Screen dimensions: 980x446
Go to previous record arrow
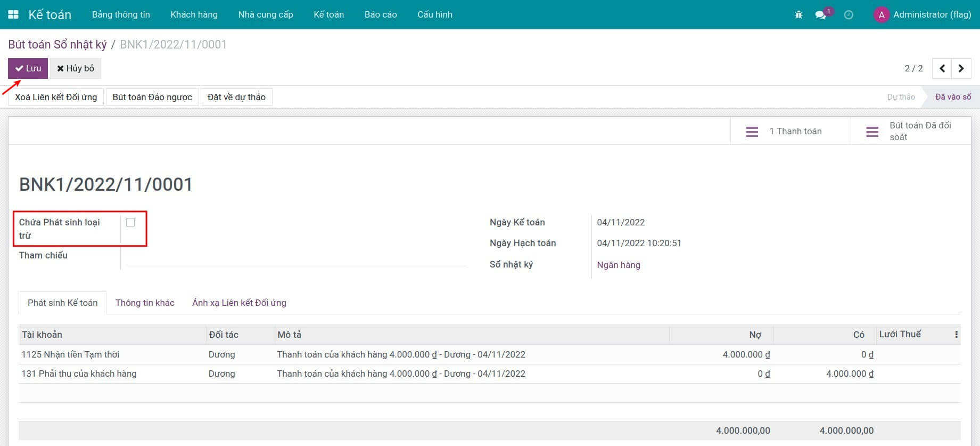pyautogui.click(x=942, y=68)
